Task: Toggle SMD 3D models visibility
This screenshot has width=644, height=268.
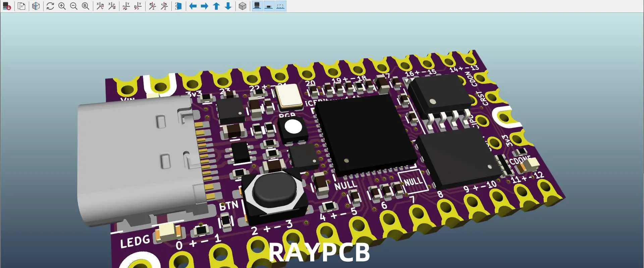Action: click(x=269, y=6)
